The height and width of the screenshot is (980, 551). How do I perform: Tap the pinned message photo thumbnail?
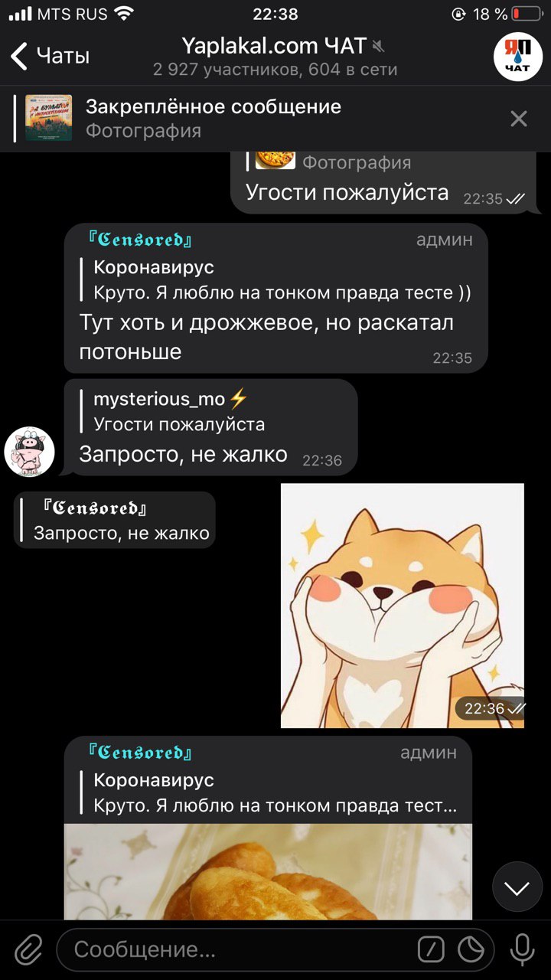pos(48,118)
